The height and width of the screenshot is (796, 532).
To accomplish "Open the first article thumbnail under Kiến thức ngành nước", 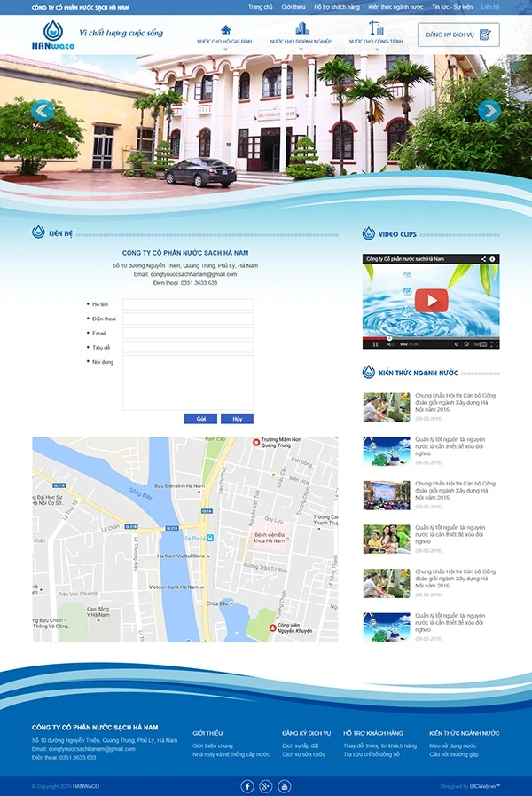I will tap(387, 407).
